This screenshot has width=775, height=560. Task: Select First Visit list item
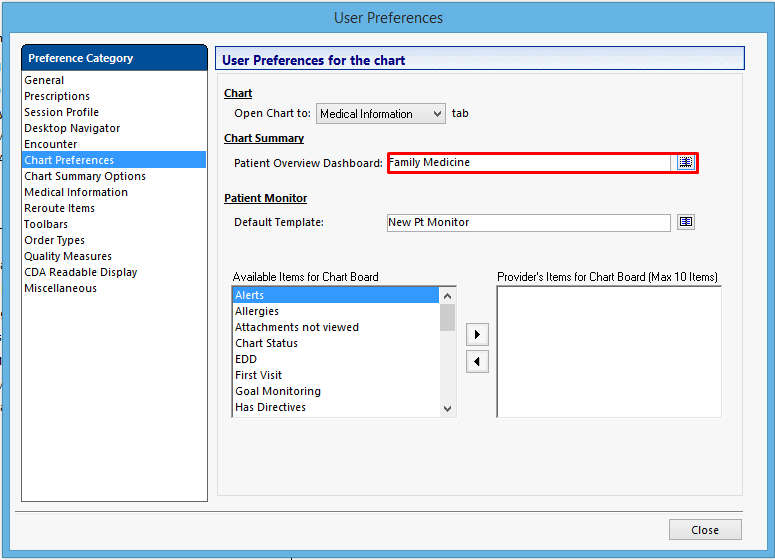[x=336, y=375]
